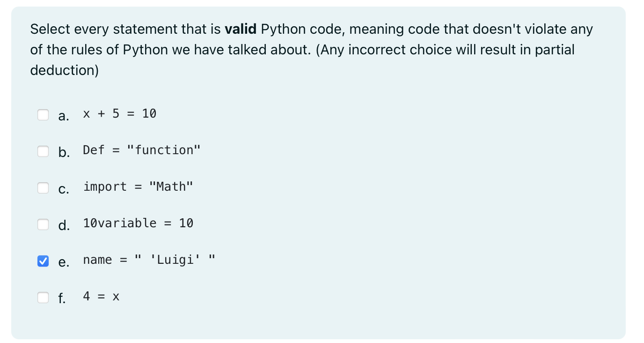
Task: Click the letter label c.
Action: pos(64,189)
